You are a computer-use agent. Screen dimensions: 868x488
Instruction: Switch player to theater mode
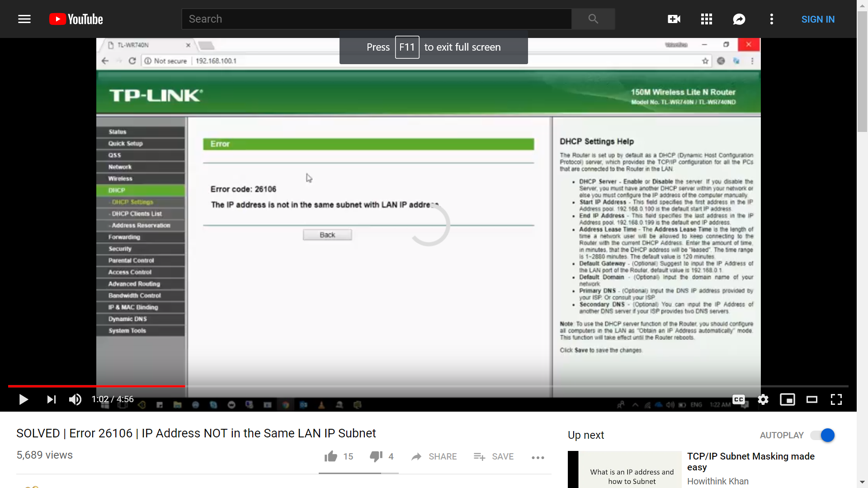812,399
